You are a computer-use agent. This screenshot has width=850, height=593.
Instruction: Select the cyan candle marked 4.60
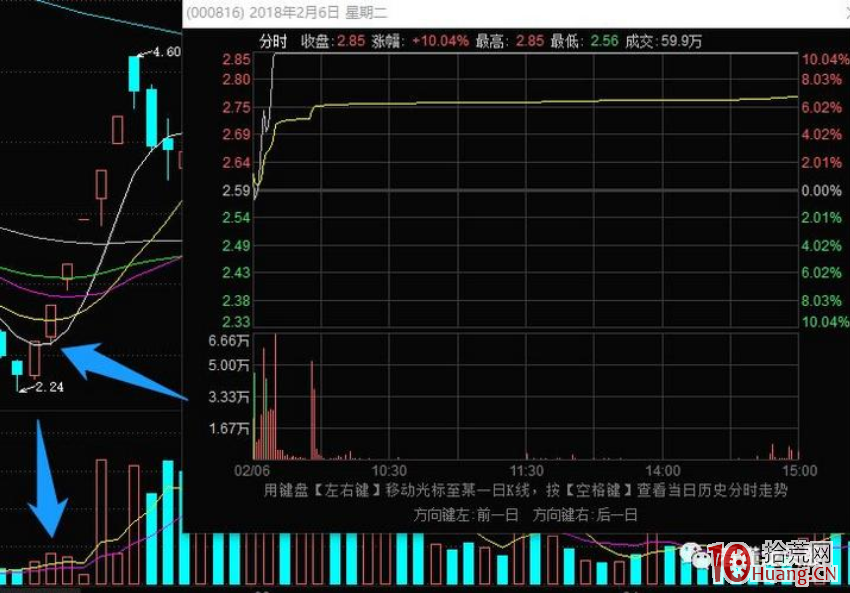(x=134, y=74)
